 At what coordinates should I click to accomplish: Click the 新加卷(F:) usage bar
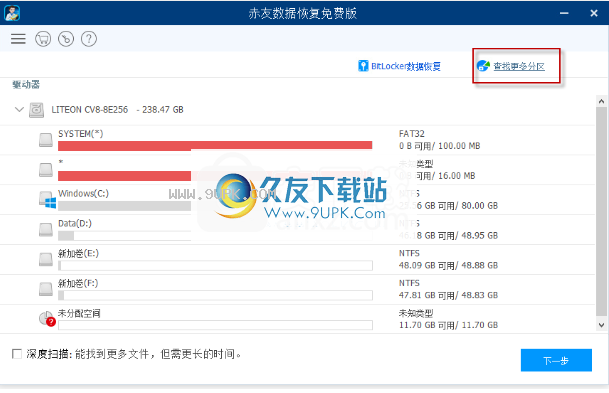(x=215, y=296)
